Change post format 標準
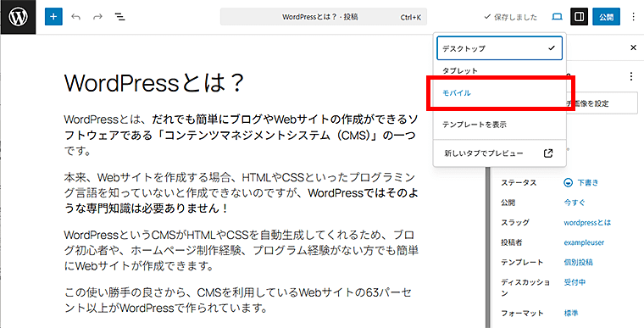Screen dimensions: 644x328 point(571,314)
